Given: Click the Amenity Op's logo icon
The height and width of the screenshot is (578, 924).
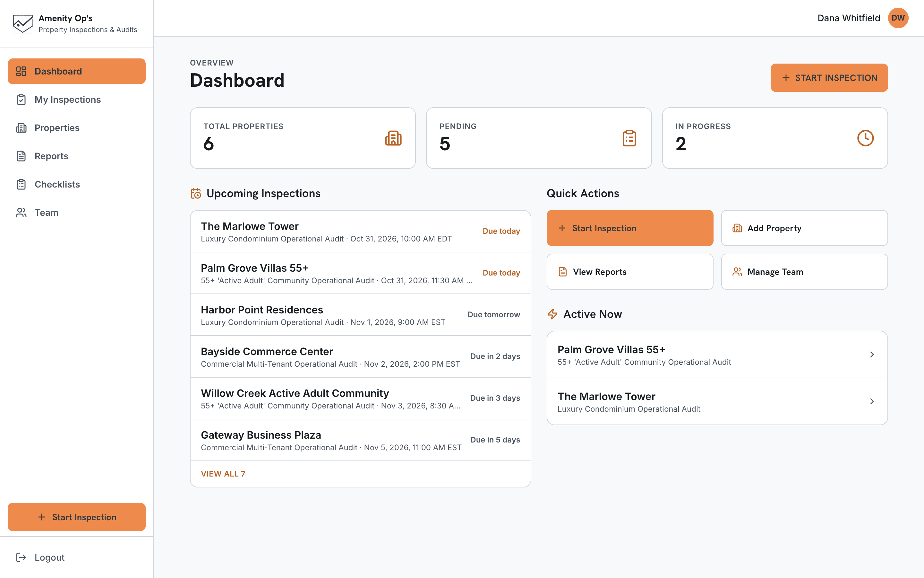Looking at the screenshot, I should (23, 24).
